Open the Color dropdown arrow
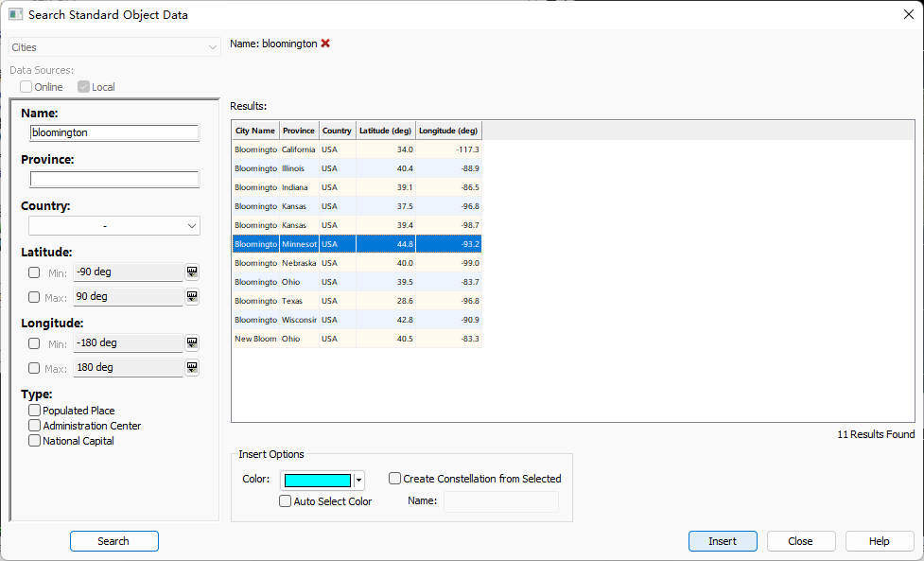Viewport: 924px width, 561px height. (358, 481)
